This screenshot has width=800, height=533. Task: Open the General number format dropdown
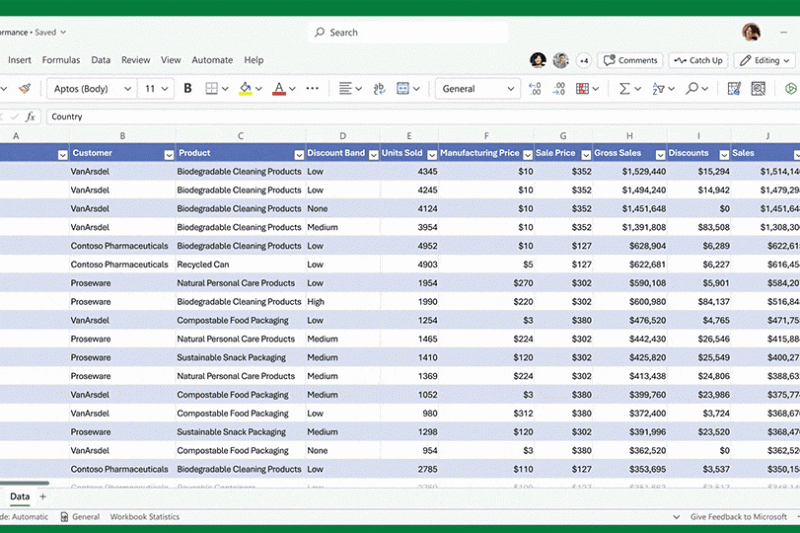point(510,89)
